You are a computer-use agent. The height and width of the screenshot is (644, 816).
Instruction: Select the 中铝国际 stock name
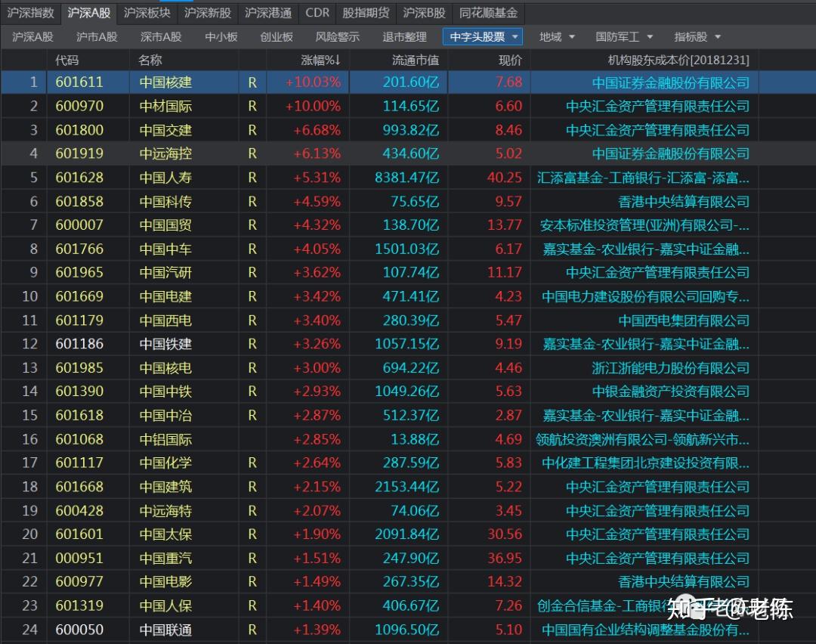(x=165, y=439)
